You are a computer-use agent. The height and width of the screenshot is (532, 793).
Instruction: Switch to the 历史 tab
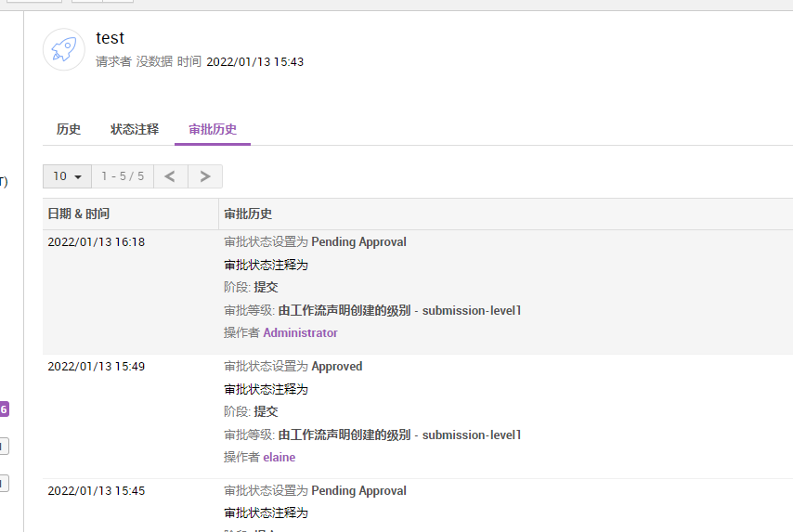point(69,129)
